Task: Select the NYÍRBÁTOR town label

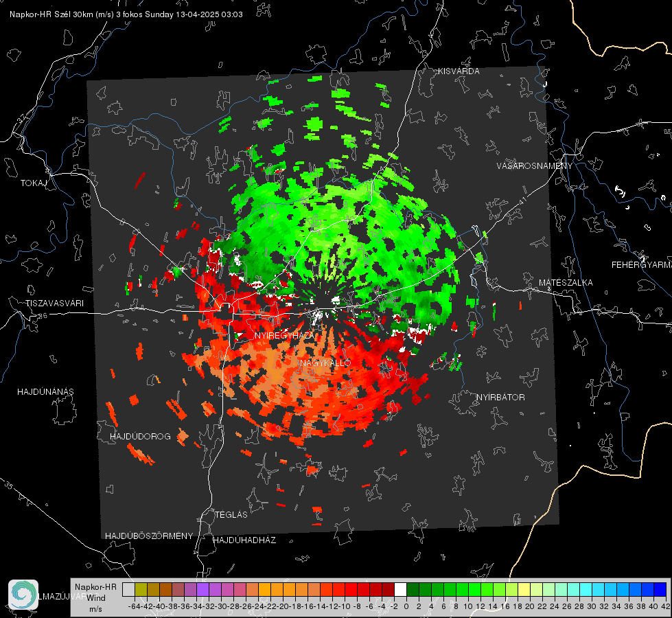Action: 500,397
